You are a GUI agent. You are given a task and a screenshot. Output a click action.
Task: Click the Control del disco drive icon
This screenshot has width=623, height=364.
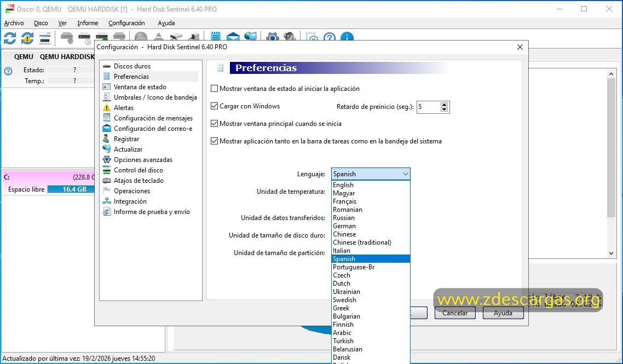click(x=107, y=170)
